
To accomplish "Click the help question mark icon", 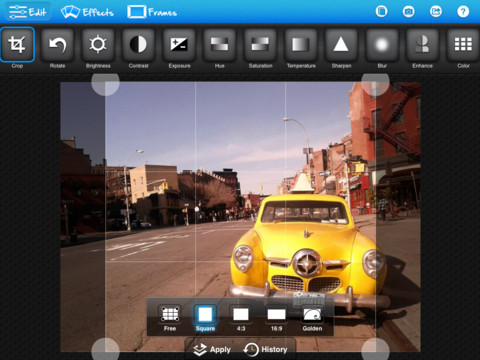I will (x=463, y=12).
